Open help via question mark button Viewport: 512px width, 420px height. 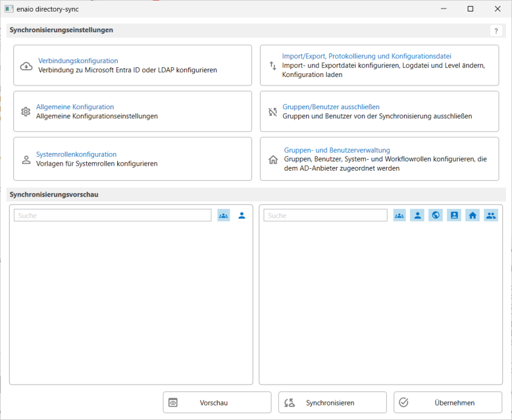(496, 31)
